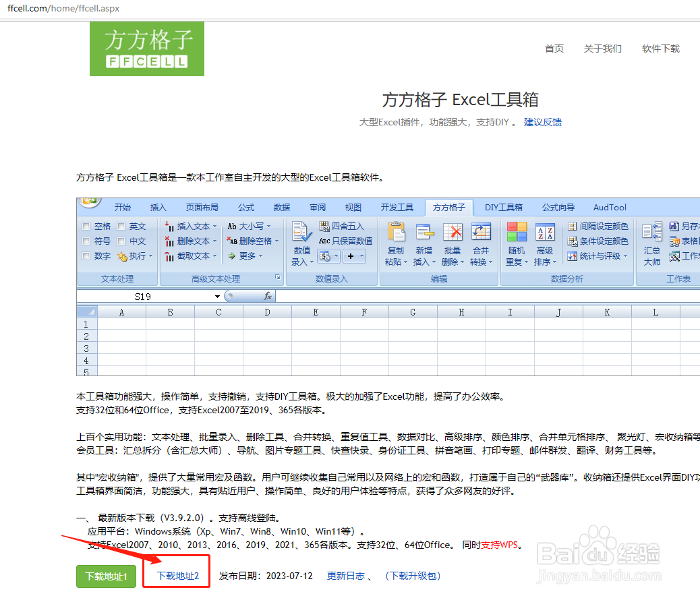Switch to the 页面布局 ribbon tab
This screenshot has width=700, height=600.
pyautogui.click(x=202, y=208)
